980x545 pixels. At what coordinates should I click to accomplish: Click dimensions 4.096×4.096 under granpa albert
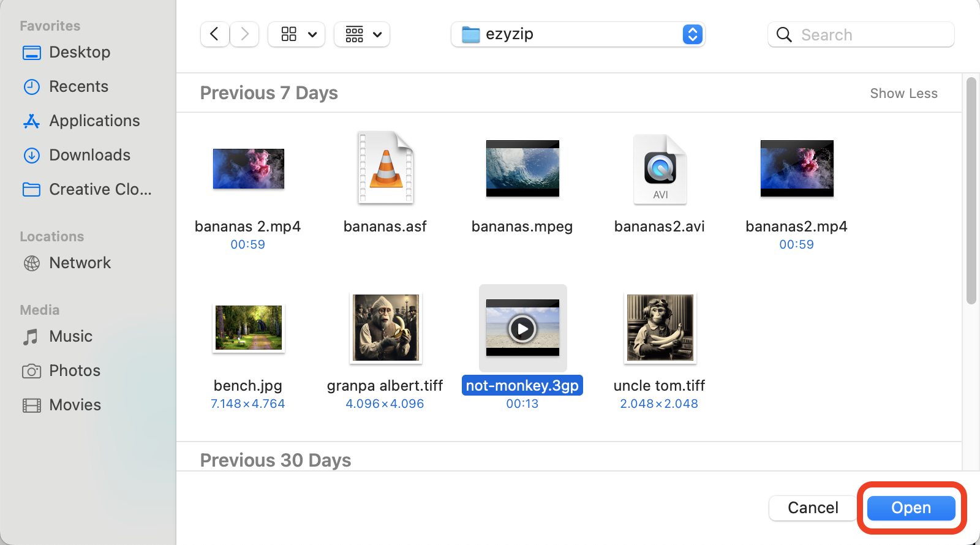tap(385, 404)
